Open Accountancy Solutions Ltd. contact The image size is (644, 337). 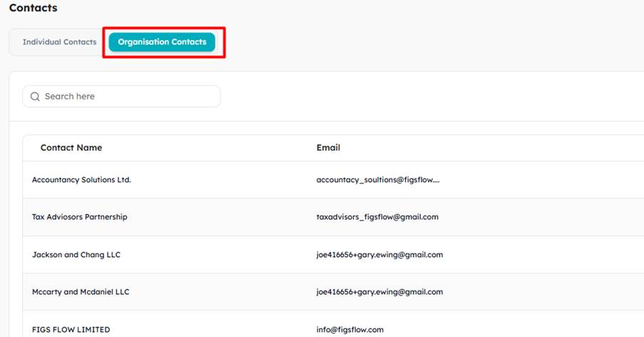[81, 180]
